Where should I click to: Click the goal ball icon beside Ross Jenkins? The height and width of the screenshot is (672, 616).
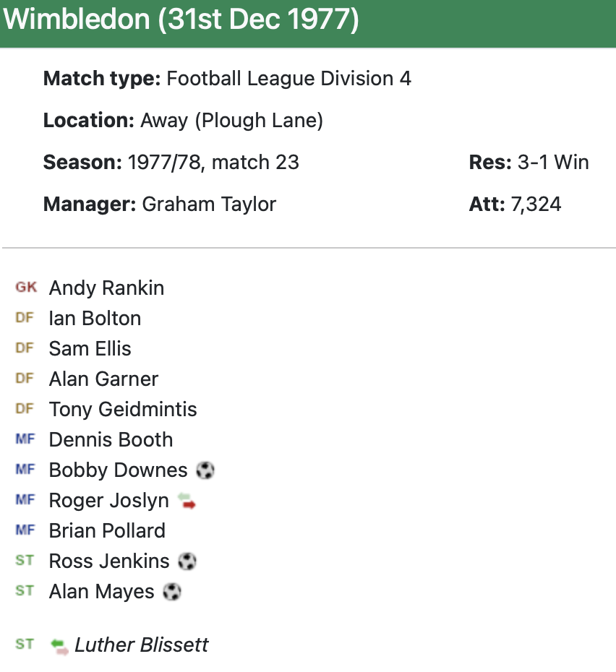[187, 561]
